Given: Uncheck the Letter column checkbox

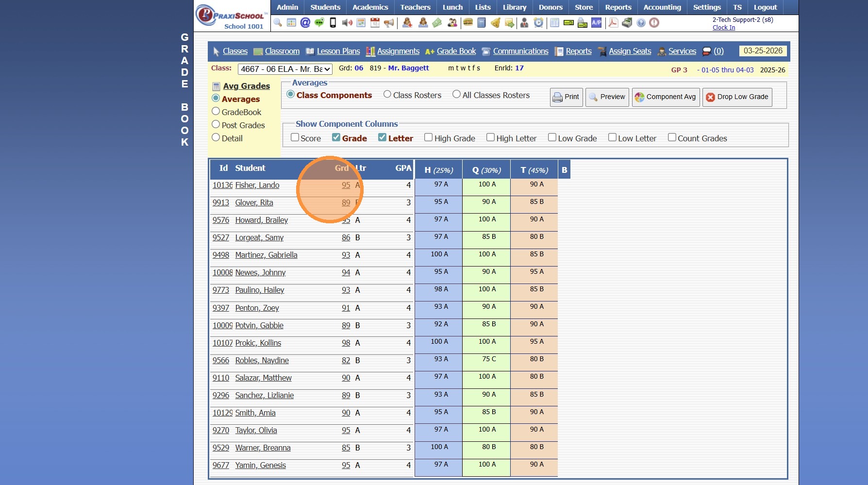Looking at the screenshot, I should 382,137.
